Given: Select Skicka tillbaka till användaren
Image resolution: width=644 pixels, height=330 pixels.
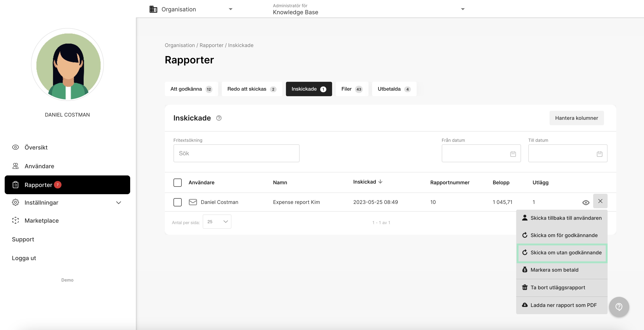Looking at the screenshot, I should click(x=562, y=218).
